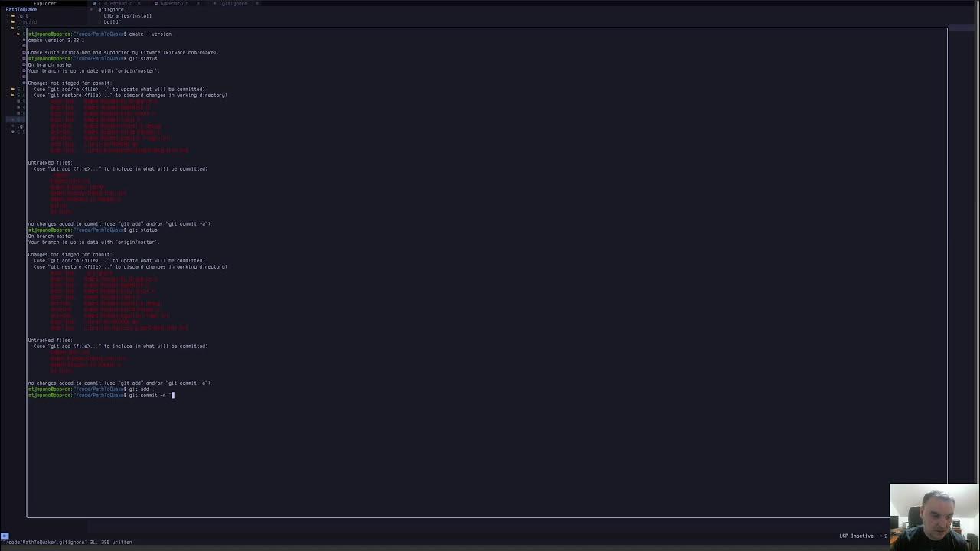Click the Explorer panel header
The height and width of the screenshot is (551, 980).
[x=44, y=4]
